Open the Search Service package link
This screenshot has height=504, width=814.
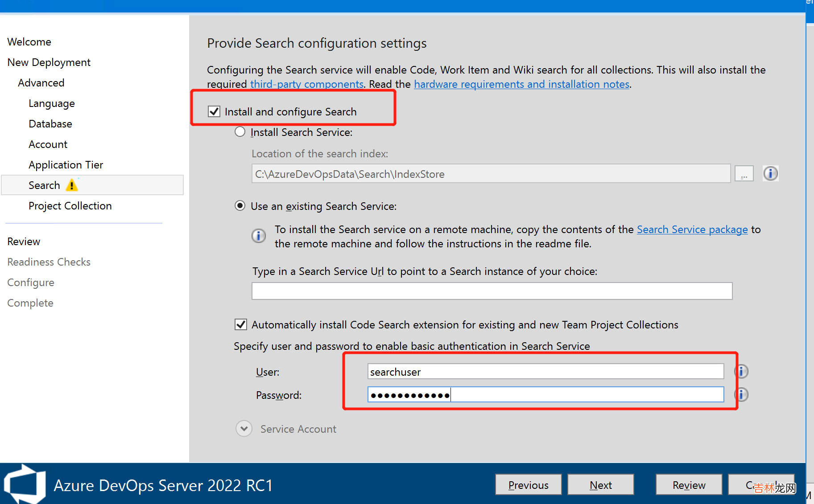692,229
